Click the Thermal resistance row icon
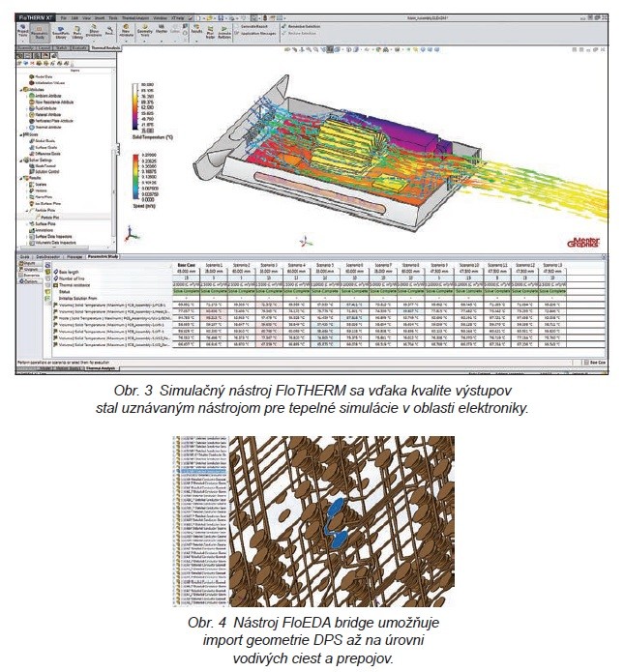Viewport: 624px width, 672px height. pyautogui.click(x=55, y=284)
